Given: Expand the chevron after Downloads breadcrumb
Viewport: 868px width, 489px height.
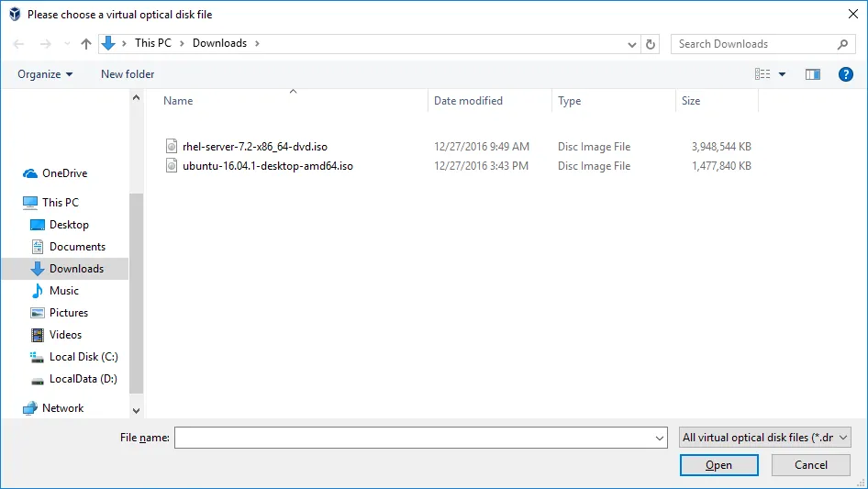Looking at the screenshot, I should click(257, 44).
